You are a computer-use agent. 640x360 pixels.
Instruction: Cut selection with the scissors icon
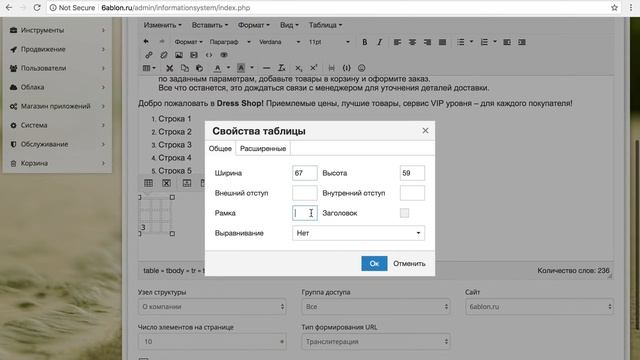[x=169, y=68]
